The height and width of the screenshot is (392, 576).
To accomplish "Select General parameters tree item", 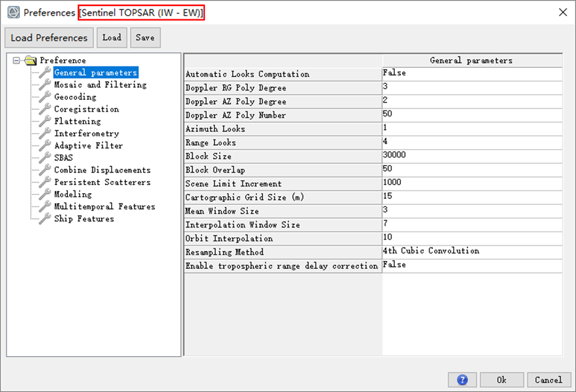I will (95, 73).
